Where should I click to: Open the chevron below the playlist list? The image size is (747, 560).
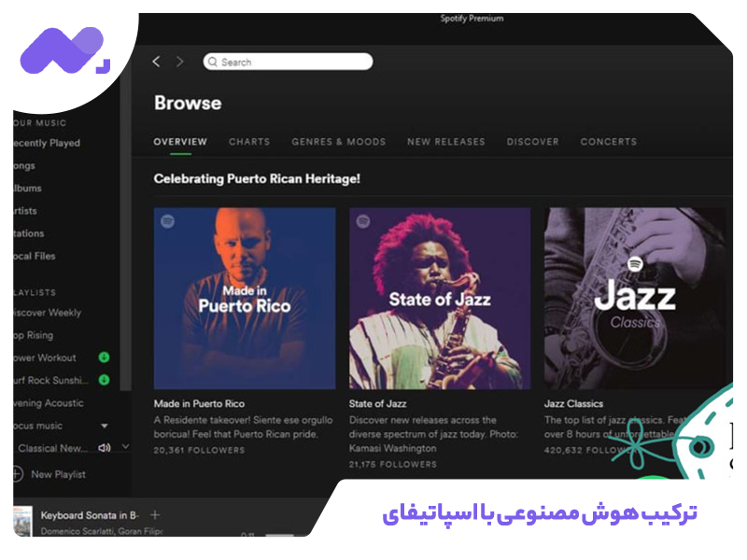click(x=125, y=447)
